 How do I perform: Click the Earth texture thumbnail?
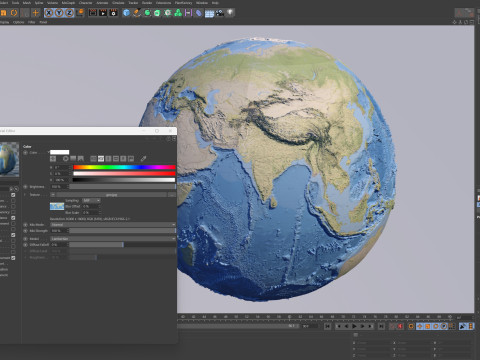point(57,206)
